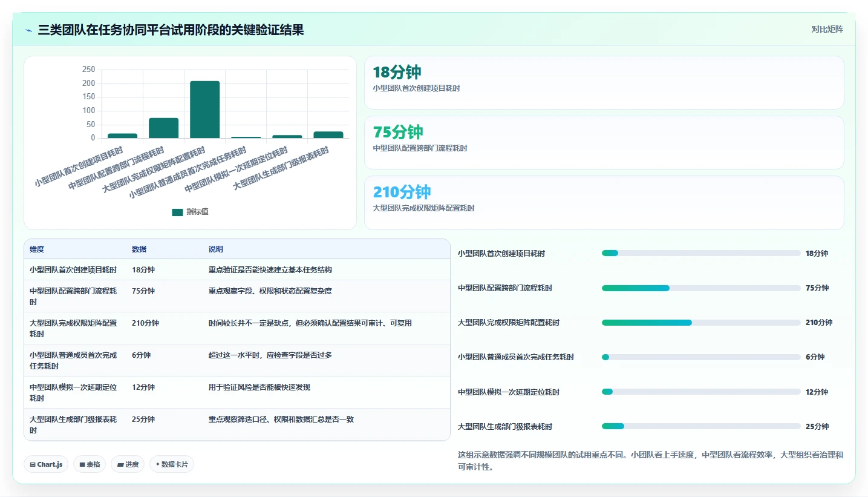Click the chart bar for 中型团队配置跨部门流程耗时
This screenshot has width=868, height=497.
coord(163,128)
